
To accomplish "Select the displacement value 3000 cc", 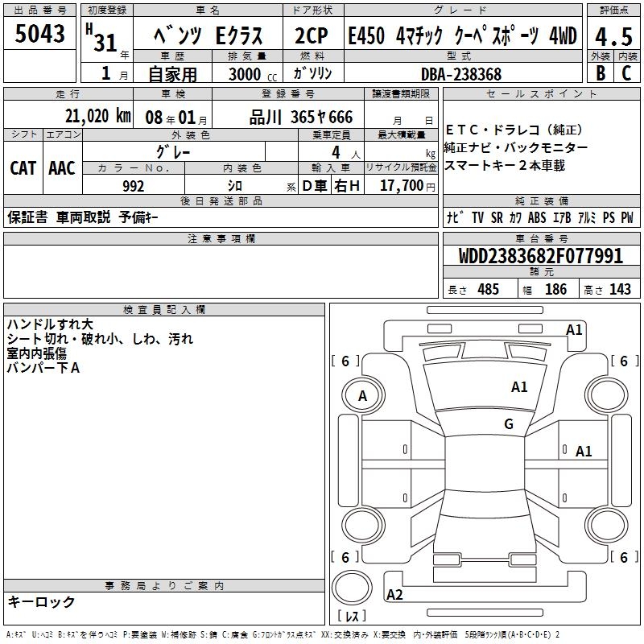I will (x=253, y=74).
